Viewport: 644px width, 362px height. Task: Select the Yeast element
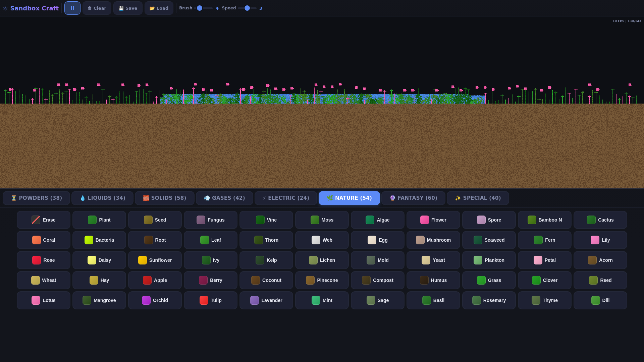pyautogui.click(x=433, y=260)
